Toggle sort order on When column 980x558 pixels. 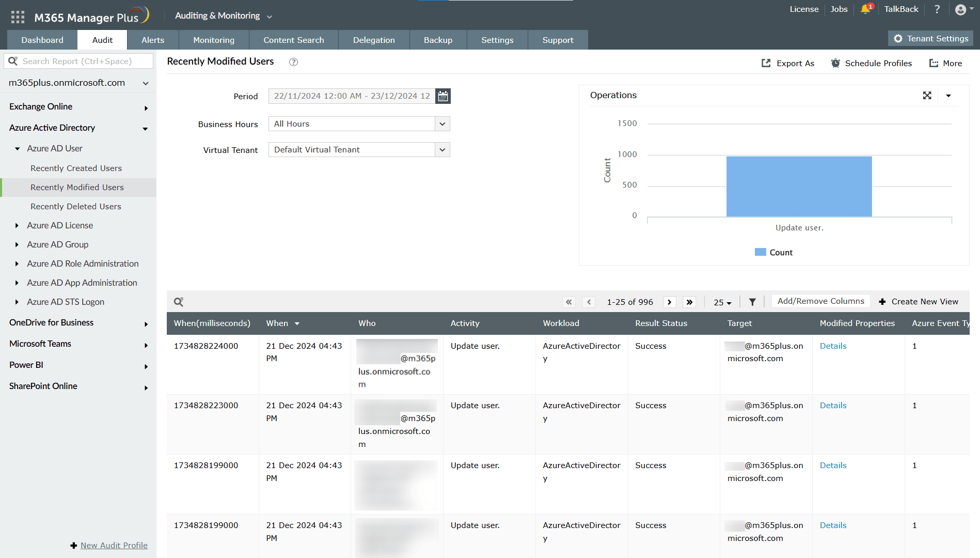click(x=297, y=323)
